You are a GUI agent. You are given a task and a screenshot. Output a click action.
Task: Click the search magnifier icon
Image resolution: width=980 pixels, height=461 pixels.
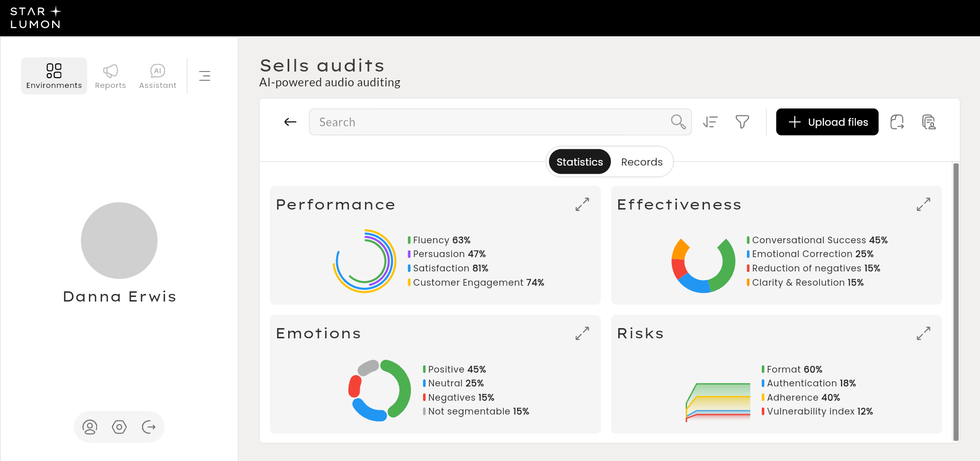[678, 122]
